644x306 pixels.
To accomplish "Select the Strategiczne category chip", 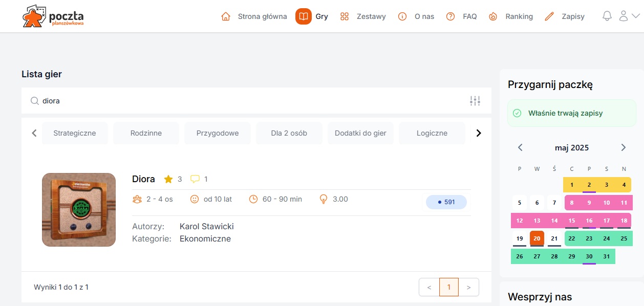I will 75,133.
